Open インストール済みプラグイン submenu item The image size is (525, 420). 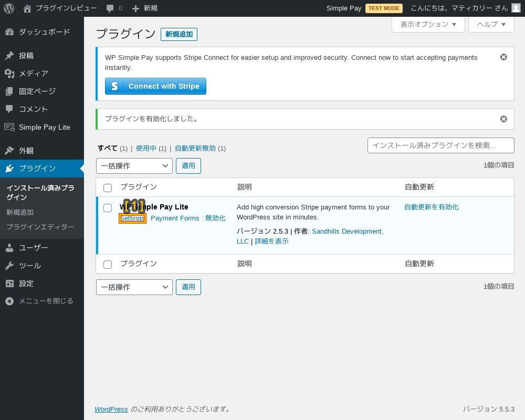(40, 193)
